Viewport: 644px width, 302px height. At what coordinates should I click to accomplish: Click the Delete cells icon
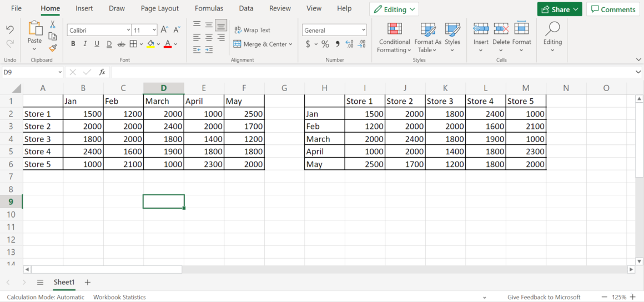[x=501, y=29]
